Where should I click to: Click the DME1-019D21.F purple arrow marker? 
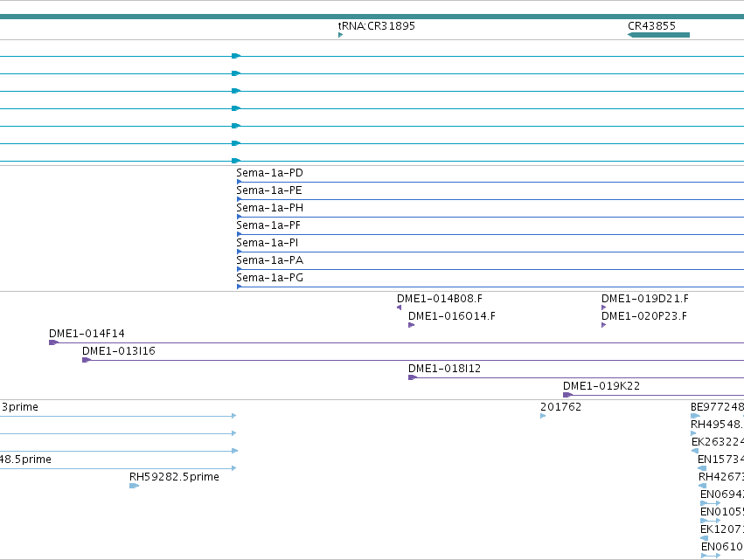pos(603,308)
